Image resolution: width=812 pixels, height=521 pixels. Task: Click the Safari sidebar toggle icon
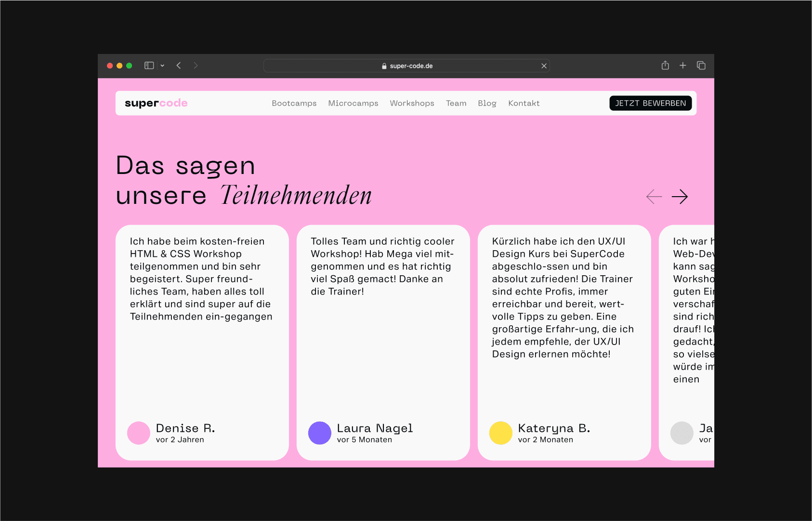point(149,66)
